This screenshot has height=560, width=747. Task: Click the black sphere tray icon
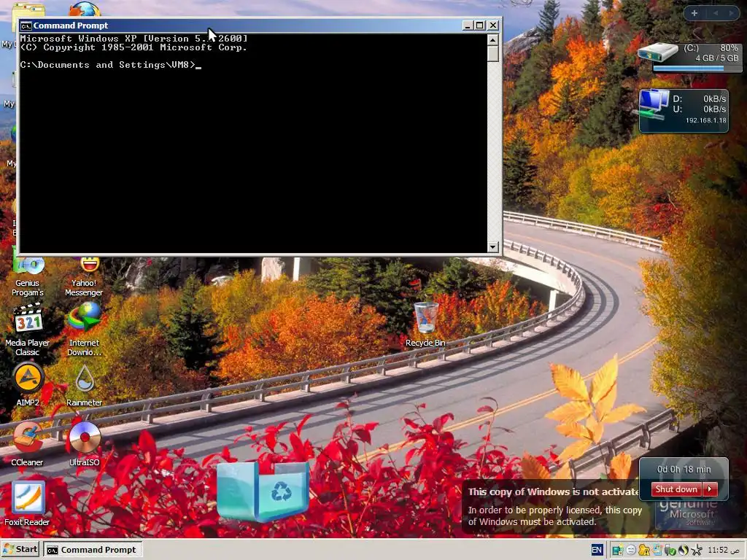[683, 550]
